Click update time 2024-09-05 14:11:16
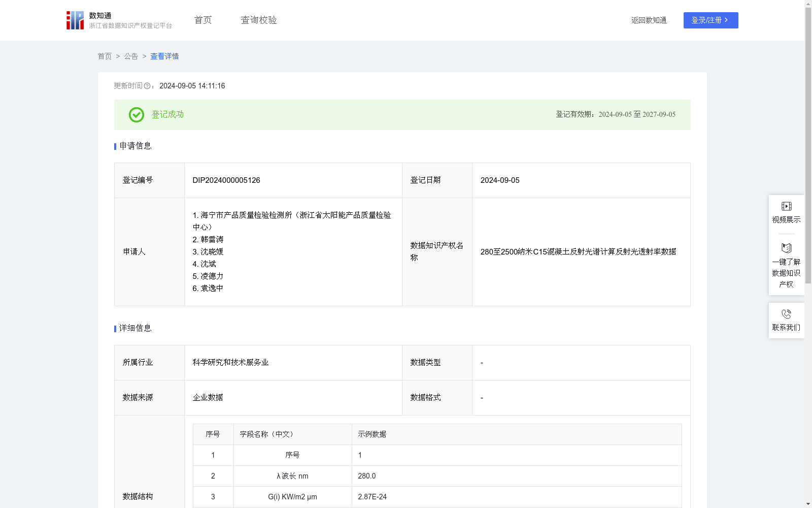The height and width of the screenshot is (508, 812). 192,86
